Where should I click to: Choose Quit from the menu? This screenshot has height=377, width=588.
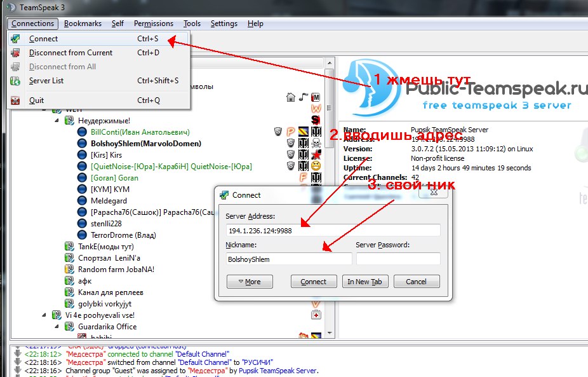(98, 100)
